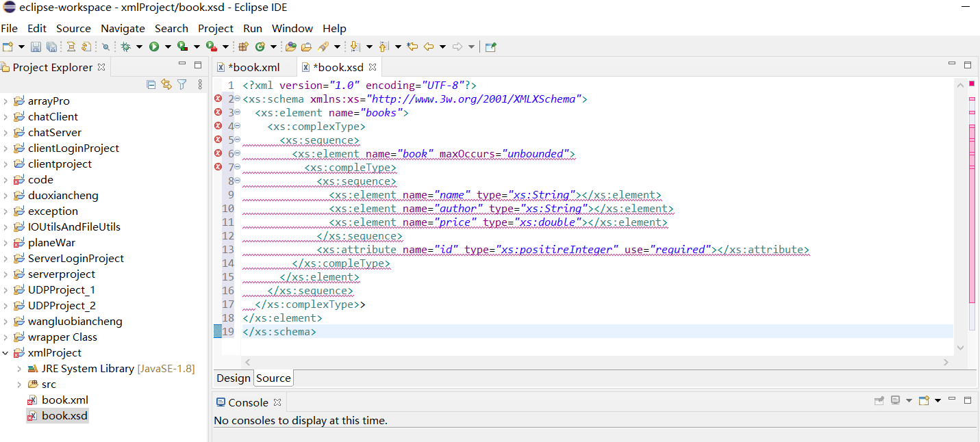Click the editor horizontal scrollbar track
The image size is (980, 442).
[x=596, y=363]
